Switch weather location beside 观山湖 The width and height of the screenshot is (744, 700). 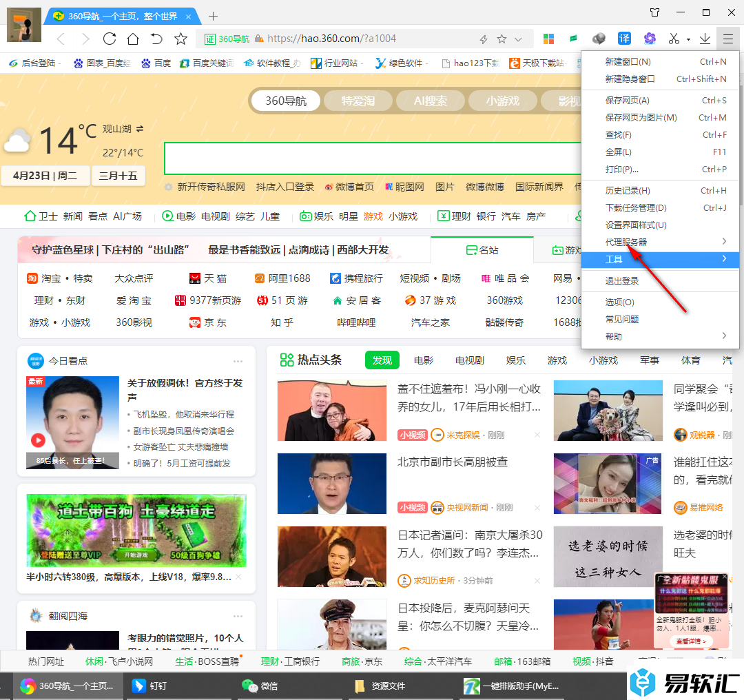139,129
